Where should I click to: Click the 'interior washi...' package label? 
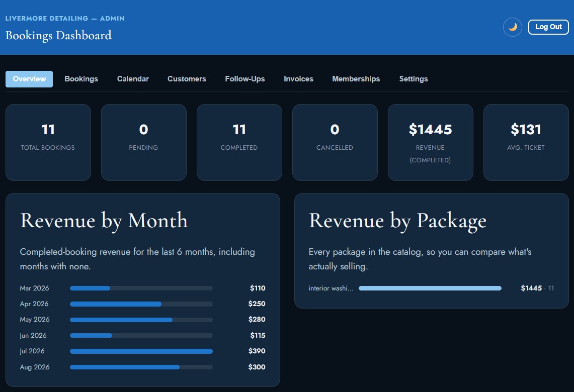pyautogui.click(x=331, y=288)
